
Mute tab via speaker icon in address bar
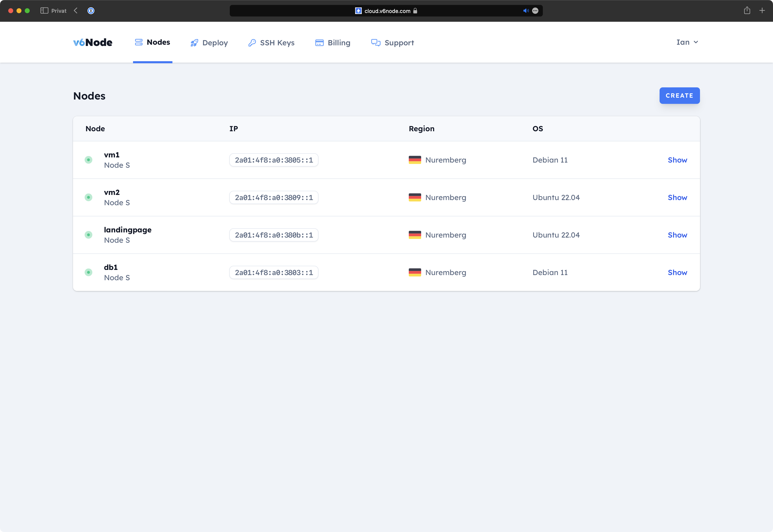[x=526, y=11]
